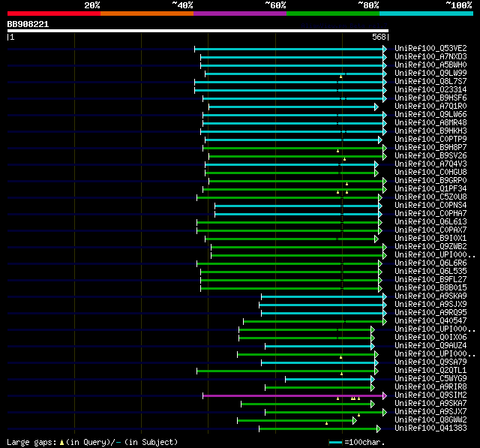This screenshot has width=480, height=448.
Task: Select the UniRef100_A7Q1R0 label
Action: pos(430,107)
